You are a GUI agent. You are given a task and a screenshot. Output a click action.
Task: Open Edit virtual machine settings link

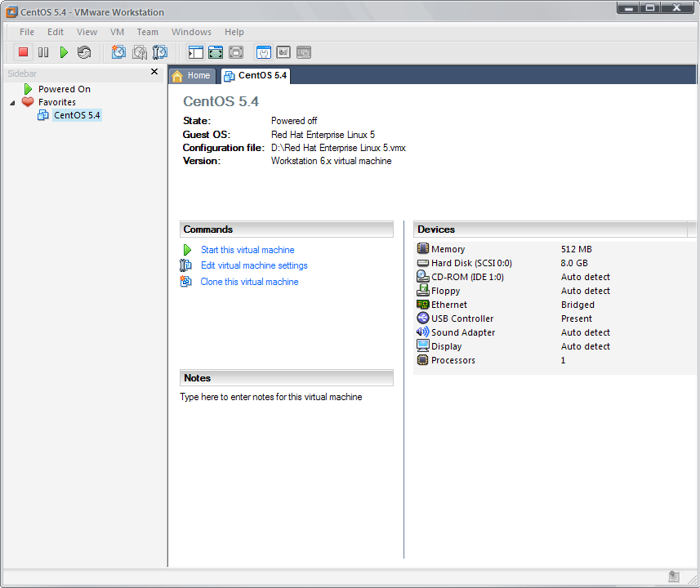click(x=254, y=265)
